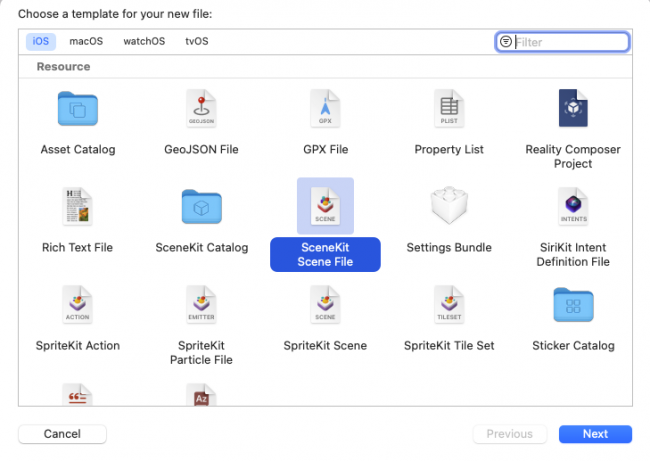
Task: Choose the Sticker Catalog folder icon
Action: coord(572,305)
